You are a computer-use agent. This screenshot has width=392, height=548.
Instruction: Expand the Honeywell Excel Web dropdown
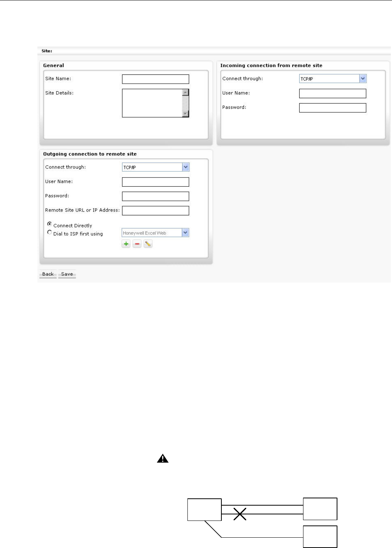[156, 233]
